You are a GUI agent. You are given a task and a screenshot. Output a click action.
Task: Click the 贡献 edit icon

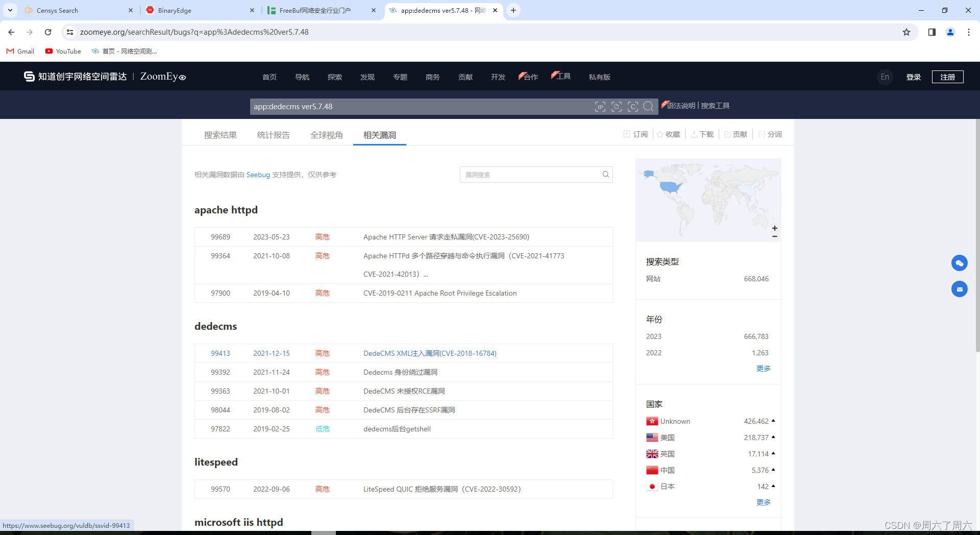727,134
